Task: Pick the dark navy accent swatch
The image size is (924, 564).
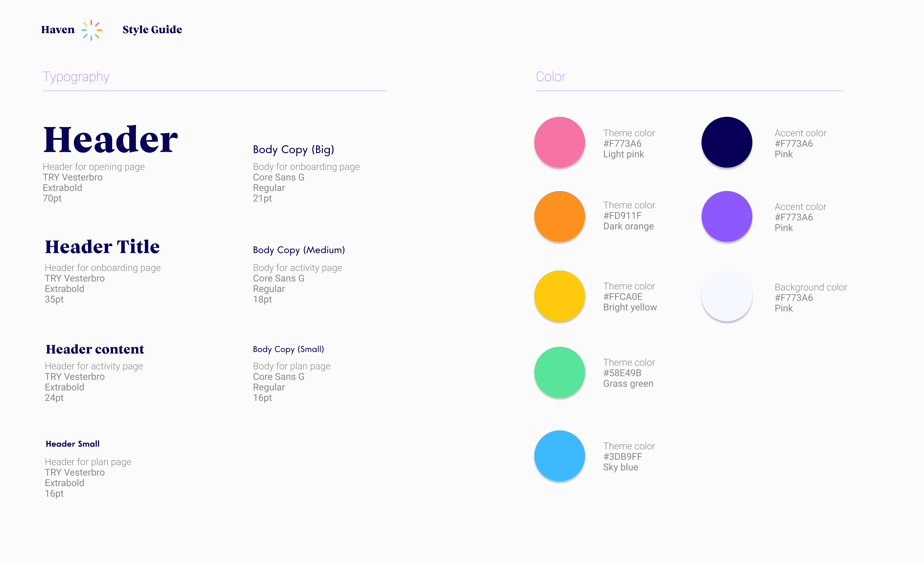Action: click(727, 142)
